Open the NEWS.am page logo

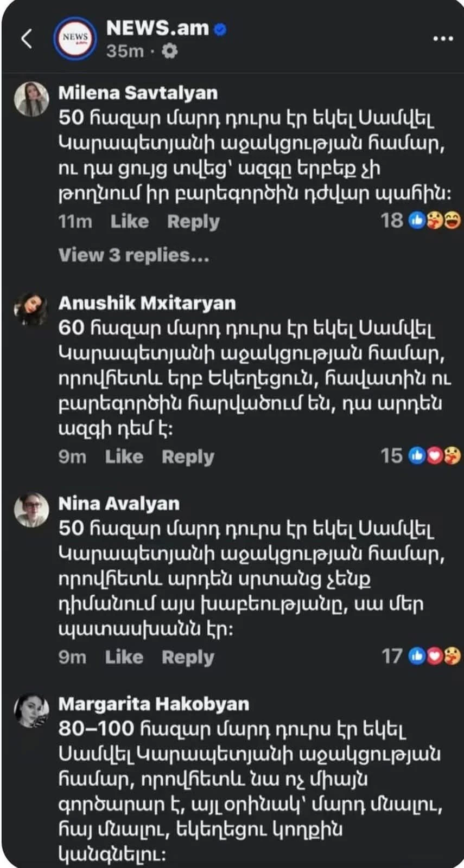[74, 38]
